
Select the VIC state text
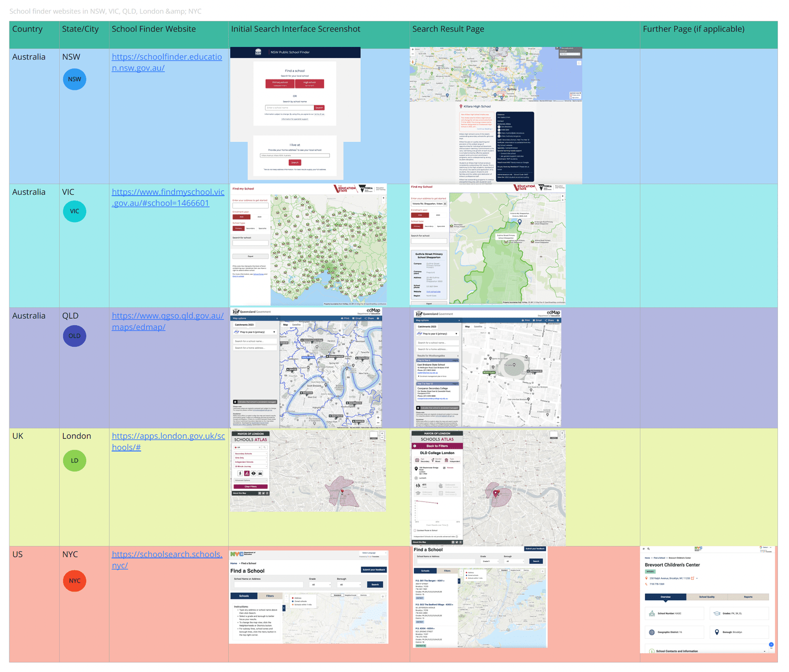(68, 192)
